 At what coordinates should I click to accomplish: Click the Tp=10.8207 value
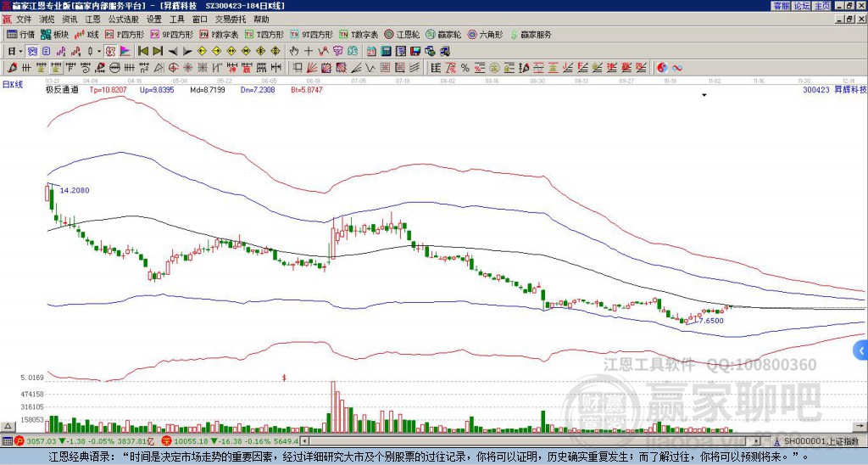pyautogui.click(x=108, y=89)
